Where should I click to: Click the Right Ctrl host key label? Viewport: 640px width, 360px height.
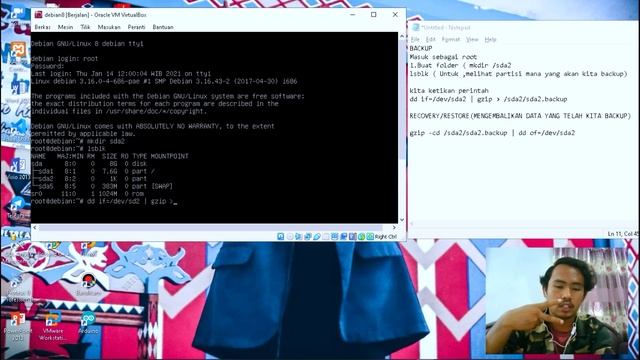coord(386,237)
